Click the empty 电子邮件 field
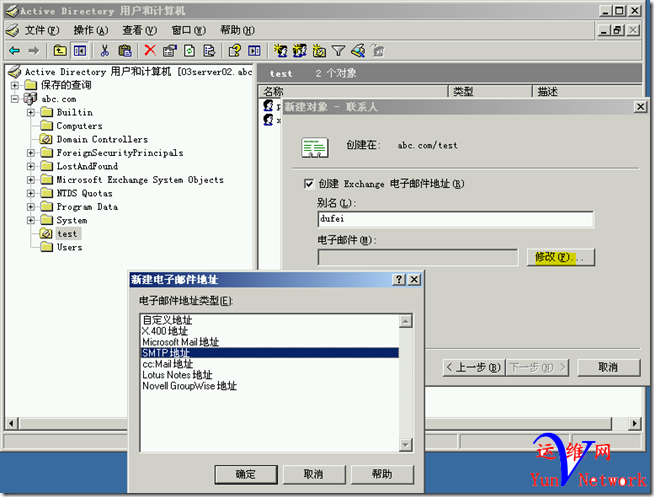 tap(418, 257)
